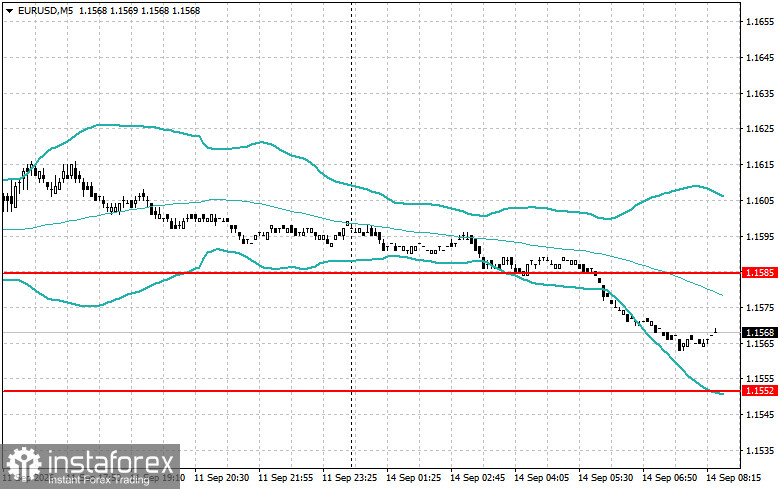Click the InstaForex gear logo icon
The width and height of the screenshot is (781, 489).
tap(23, 465)
